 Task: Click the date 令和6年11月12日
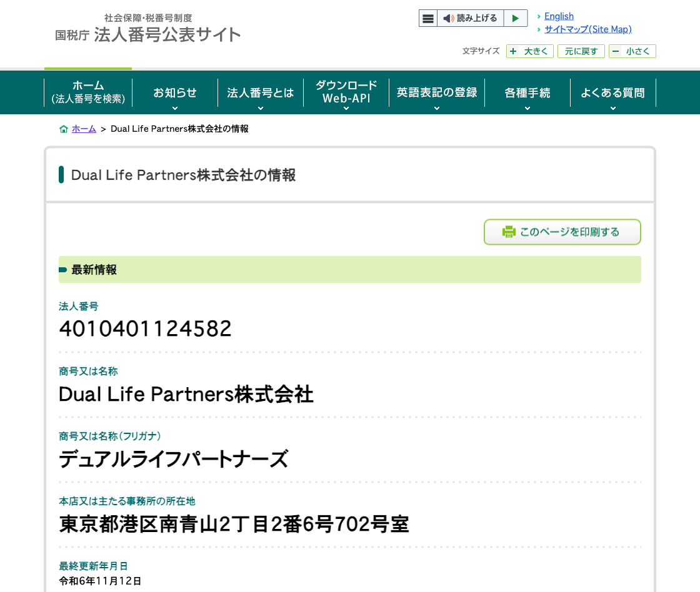[101, 581]
